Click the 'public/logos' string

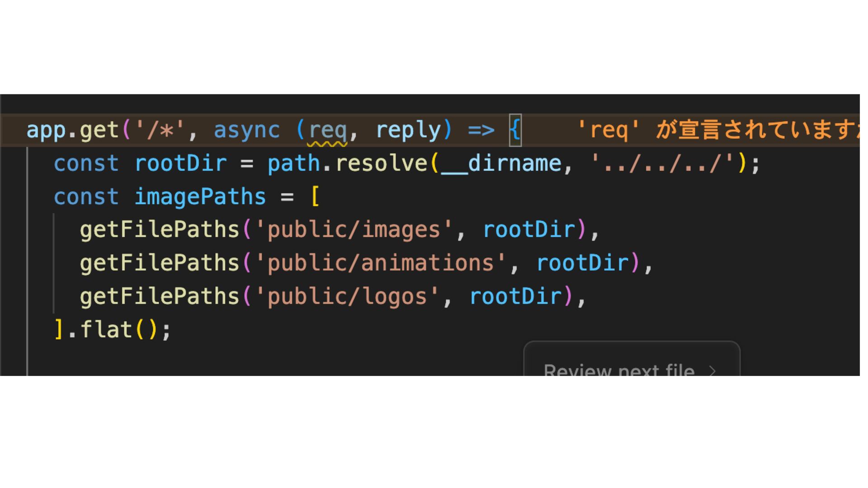[x=347, y=296]
